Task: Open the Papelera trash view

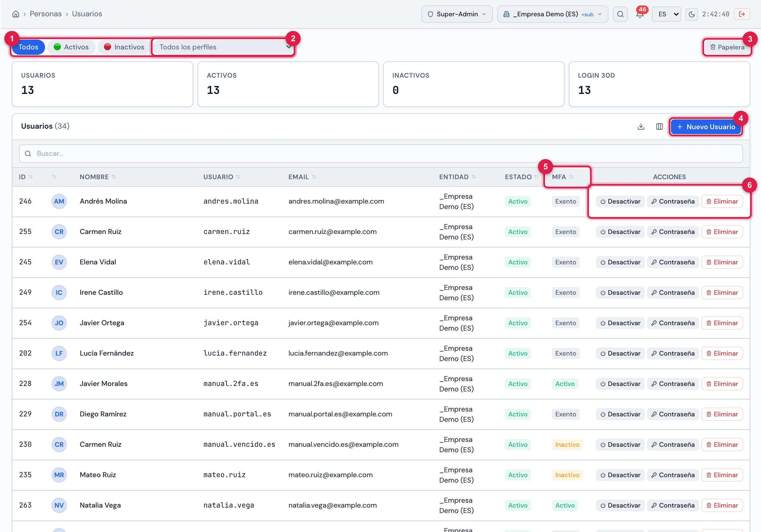Action: (727, 47)
